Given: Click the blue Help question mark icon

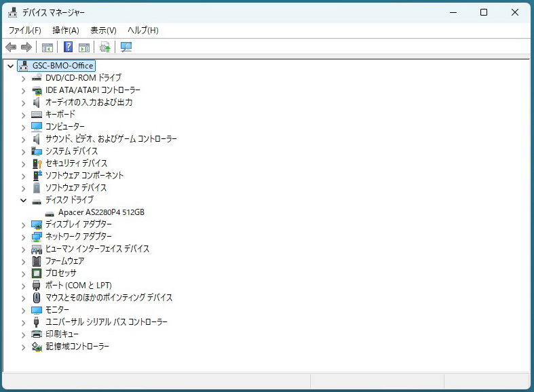Looking at the screenshot, I should click(68, 47).
